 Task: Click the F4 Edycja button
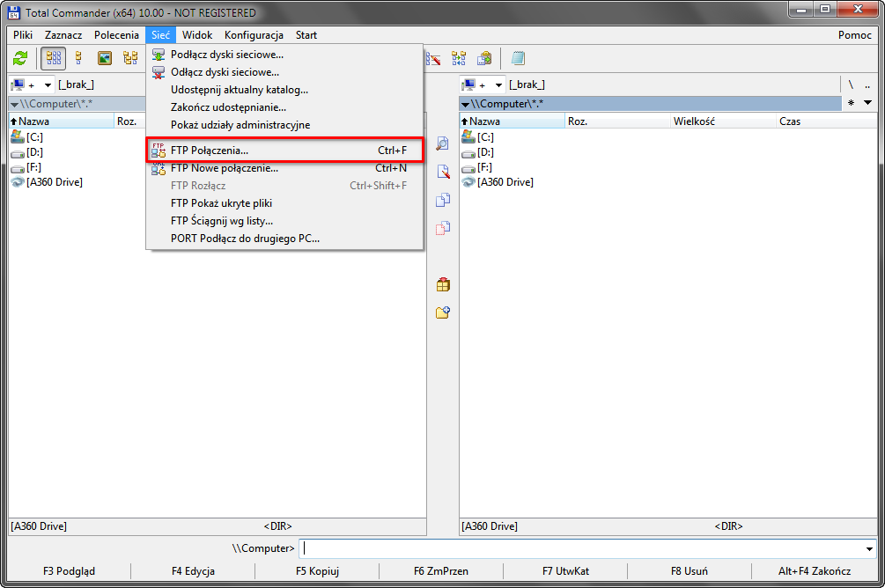(193, 571)
